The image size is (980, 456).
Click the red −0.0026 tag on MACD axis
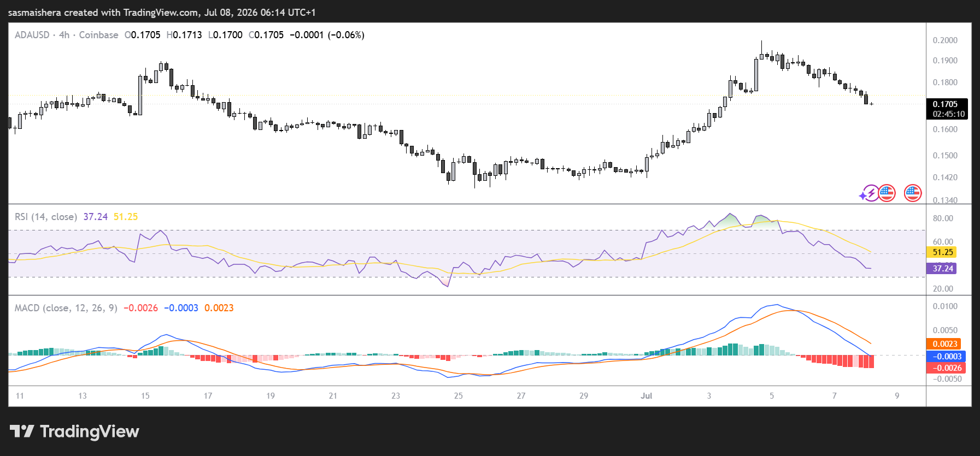[x=947, y=368]
